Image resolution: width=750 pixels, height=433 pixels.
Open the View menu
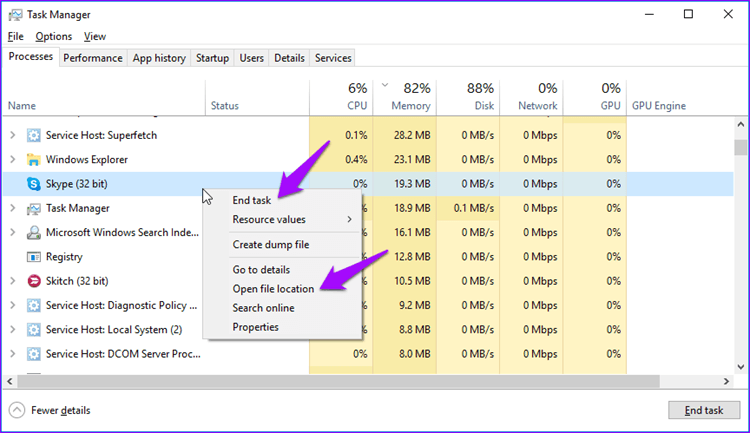coord(95,36)
